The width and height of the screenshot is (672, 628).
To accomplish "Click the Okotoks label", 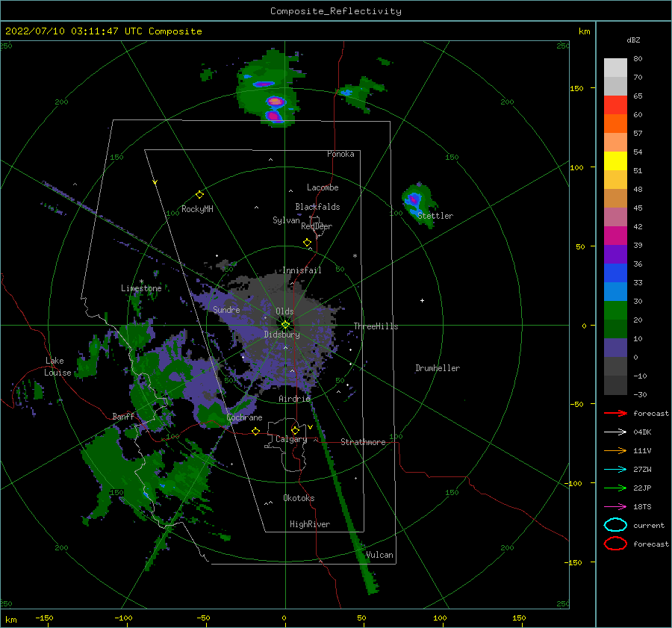I will (299, 498).
